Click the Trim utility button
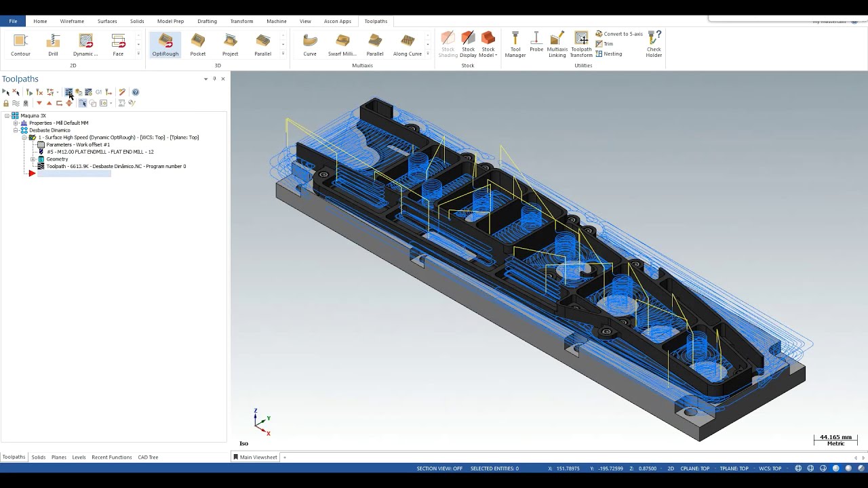 (x=604, y=44)
